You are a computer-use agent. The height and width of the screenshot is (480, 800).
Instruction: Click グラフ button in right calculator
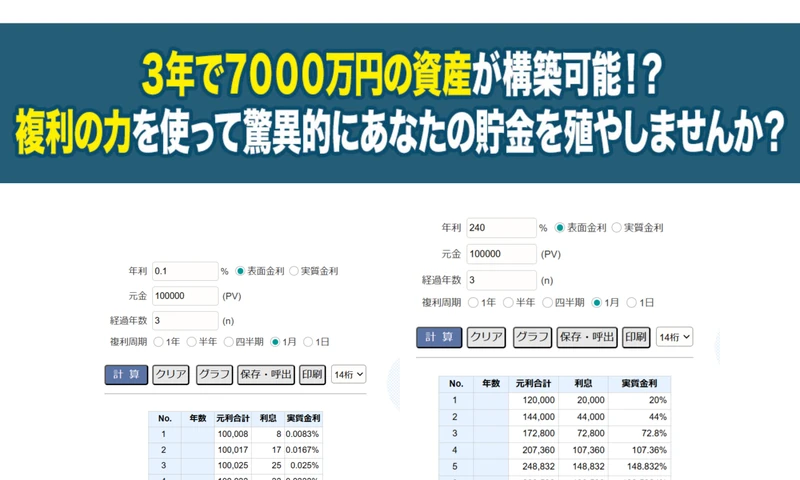tap(532, 337)
